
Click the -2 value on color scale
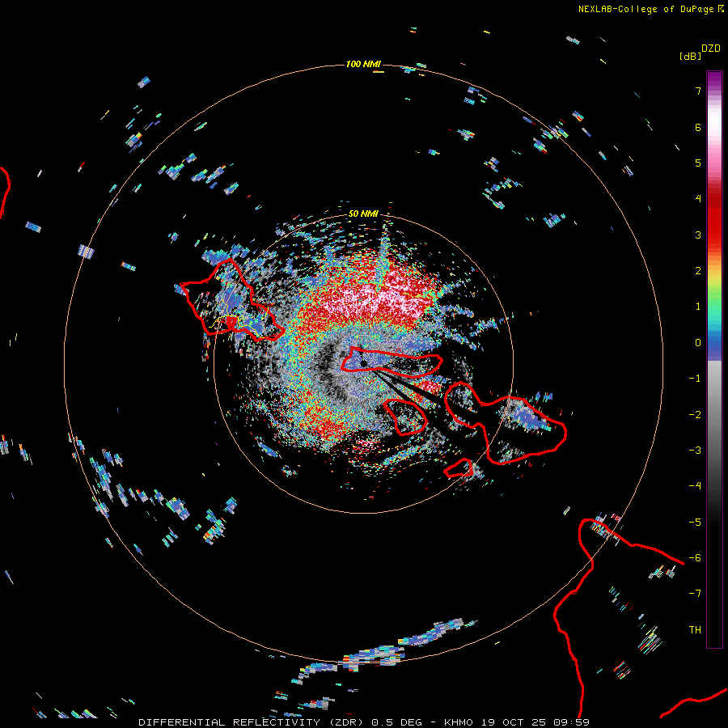click(x=695, y=415)
